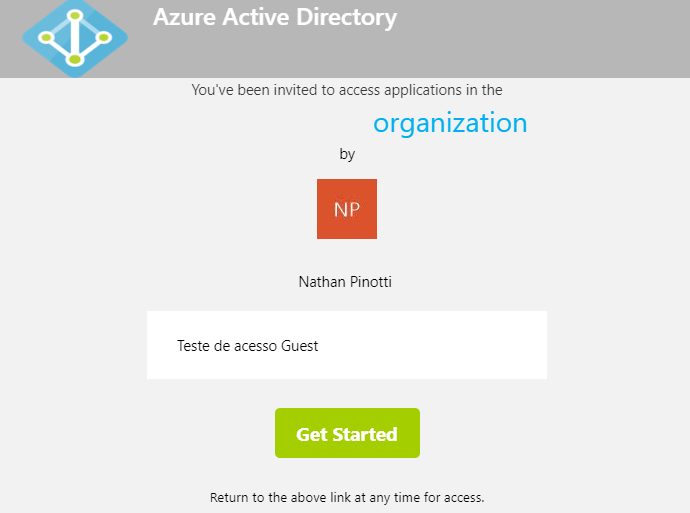Click the left green node in Azure logo

pyautogui.click(x=46, y=38)
